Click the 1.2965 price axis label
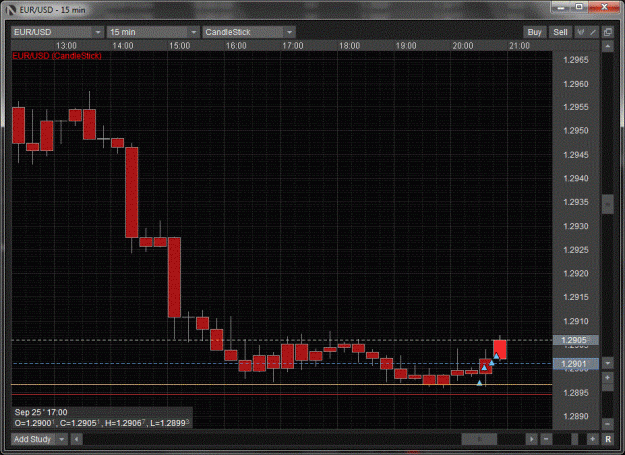 (576, 60)
